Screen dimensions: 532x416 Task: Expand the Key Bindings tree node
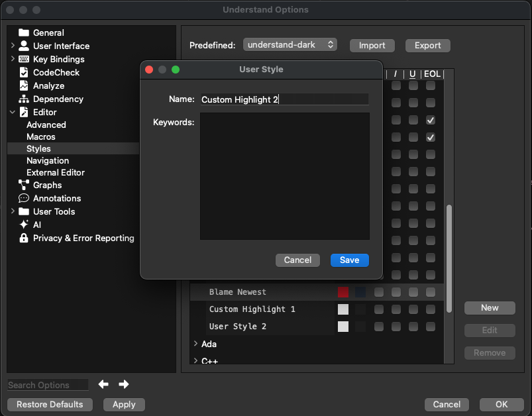13,59
